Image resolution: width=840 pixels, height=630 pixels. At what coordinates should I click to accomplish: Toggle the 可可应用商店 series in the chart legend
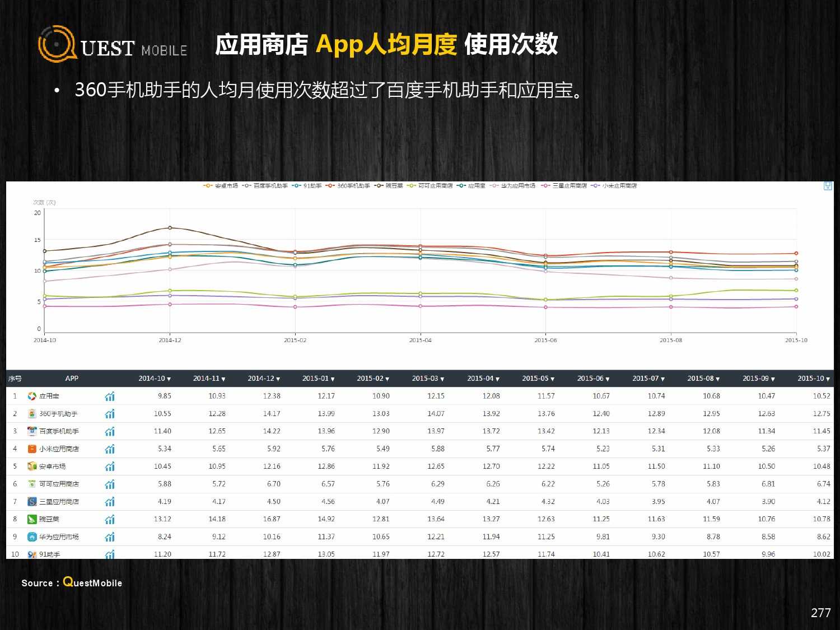pyautogui.click(x=430, y=185)
